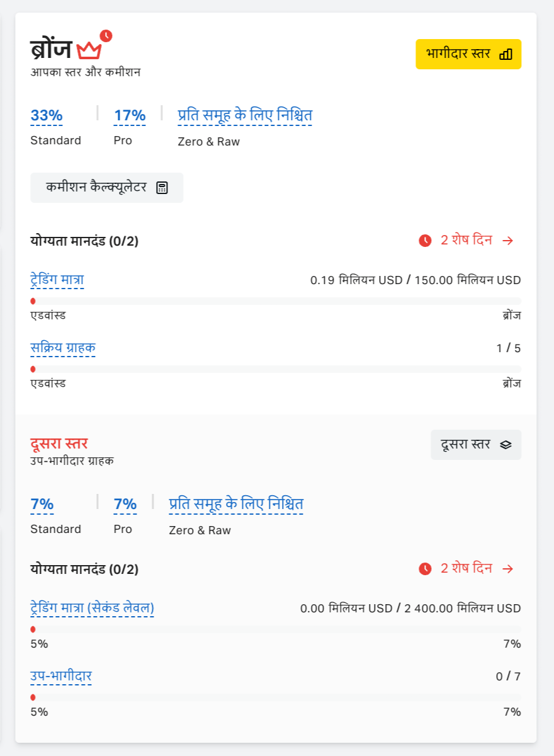Screen dimensions: 554x756
Task: Open the सक्रिय ग्राहक link
Action: coord(63,348)
